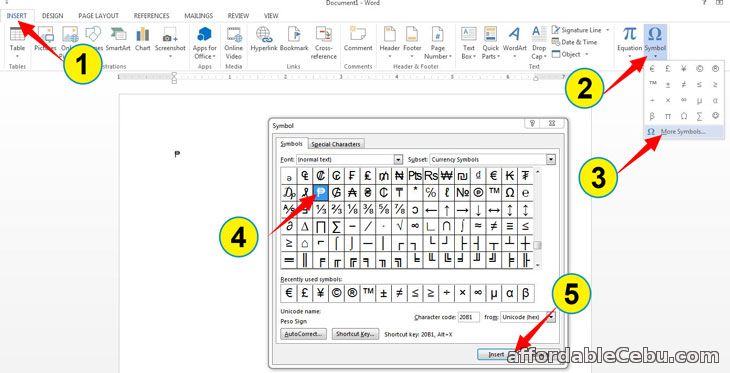Open the REFERENCES tab
The width and height of the screenshot is (730, 373).
151,16
